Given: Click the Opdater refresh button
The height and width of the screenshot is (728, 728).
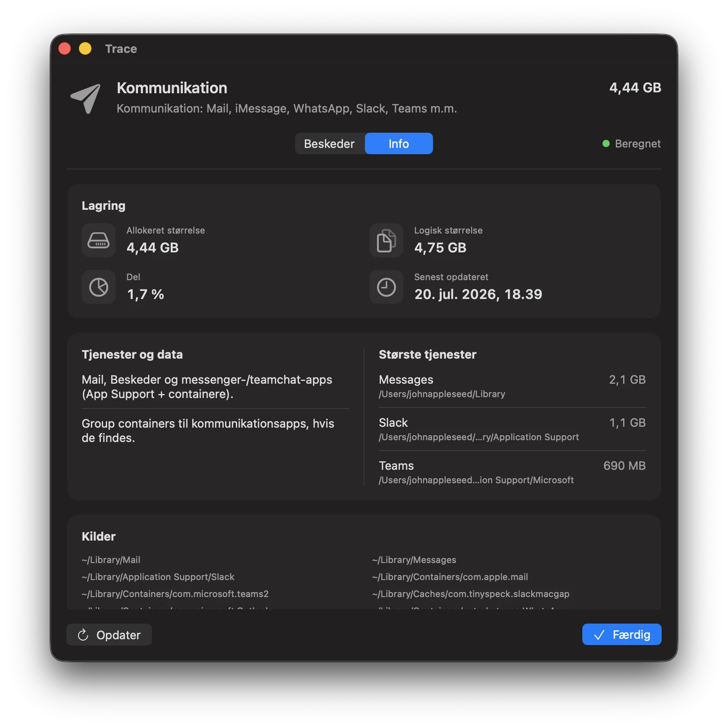Looking at the screenshot, I should click(109, 634).
